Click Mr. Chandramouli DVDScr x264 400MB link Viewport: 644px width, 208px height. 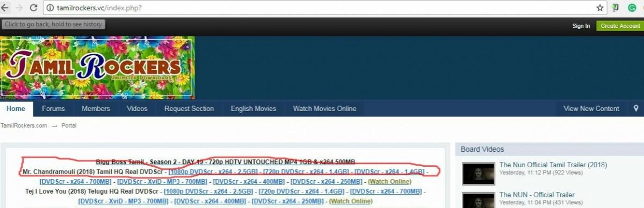click(249, 181)
